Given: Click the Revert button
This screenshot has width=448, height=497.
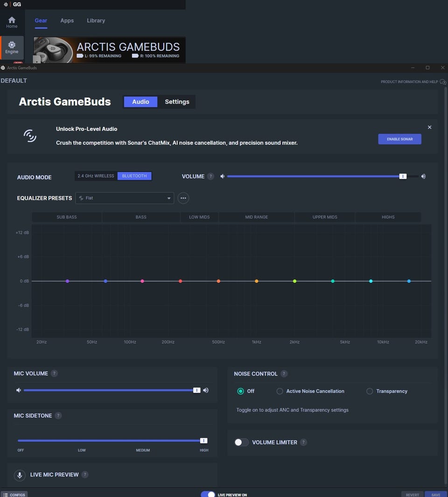Looking at the screenshot, I should pos(412,495).
